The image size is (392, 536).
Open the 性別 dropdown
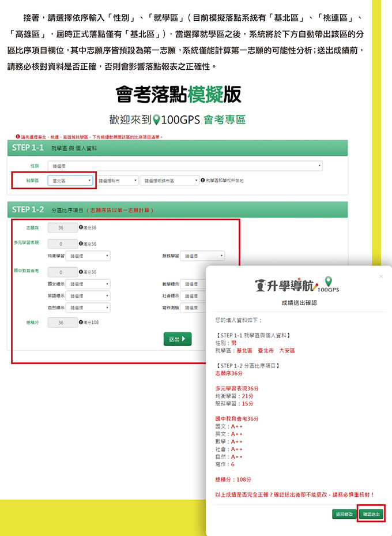coord(184,166)
